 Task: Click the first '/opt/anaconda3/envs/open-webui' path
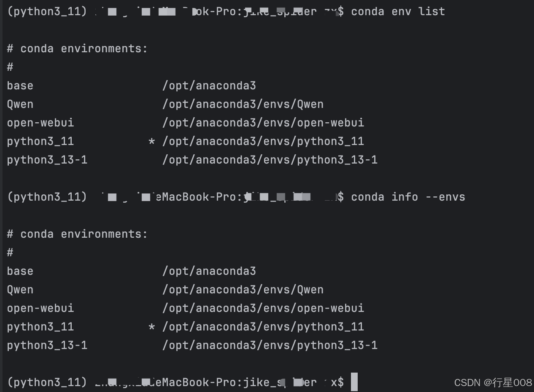(263, 123)
